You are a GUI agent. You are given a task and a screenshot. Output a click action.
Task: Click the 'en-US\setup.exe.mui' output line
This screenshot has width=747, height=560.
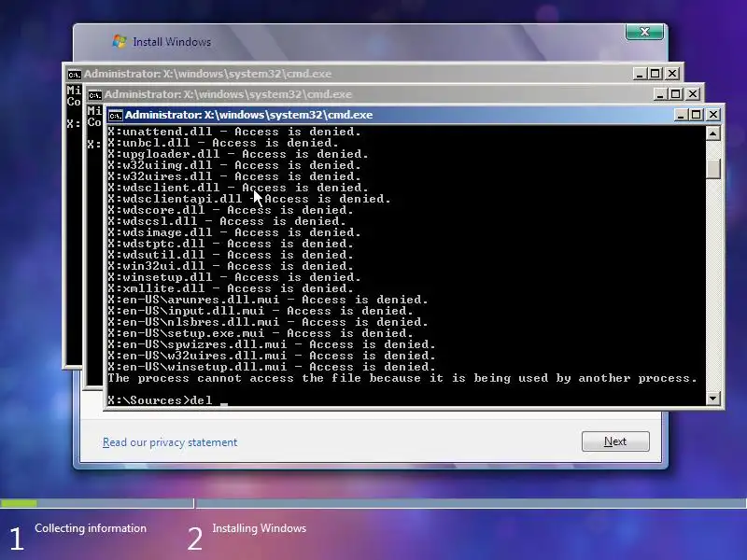pos(261,333)
